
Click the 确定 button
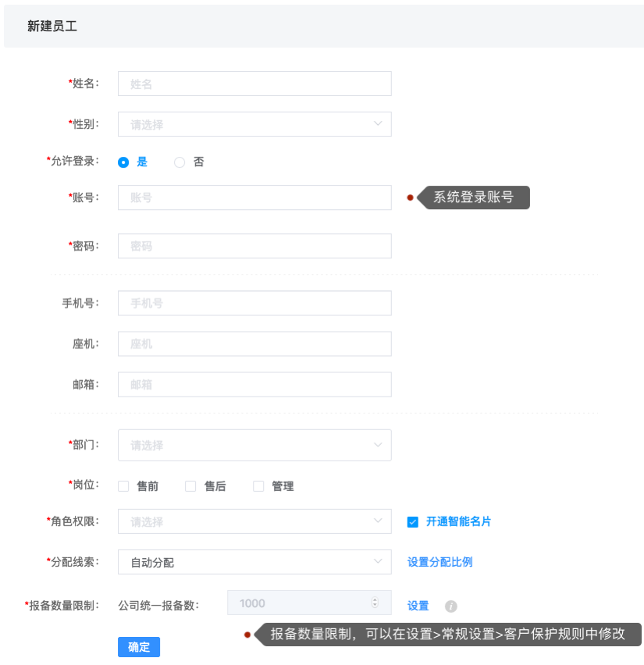[x=139, y=647]
